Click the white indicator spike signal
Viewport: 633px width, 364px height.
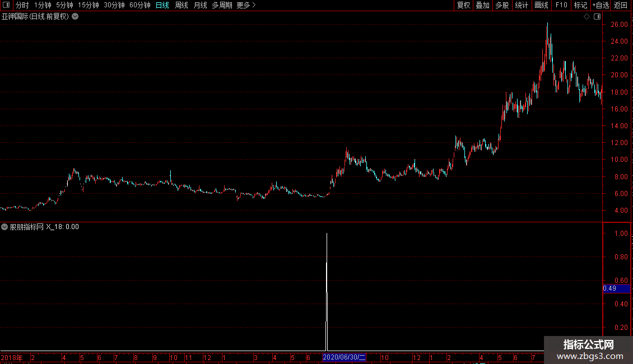327,292
